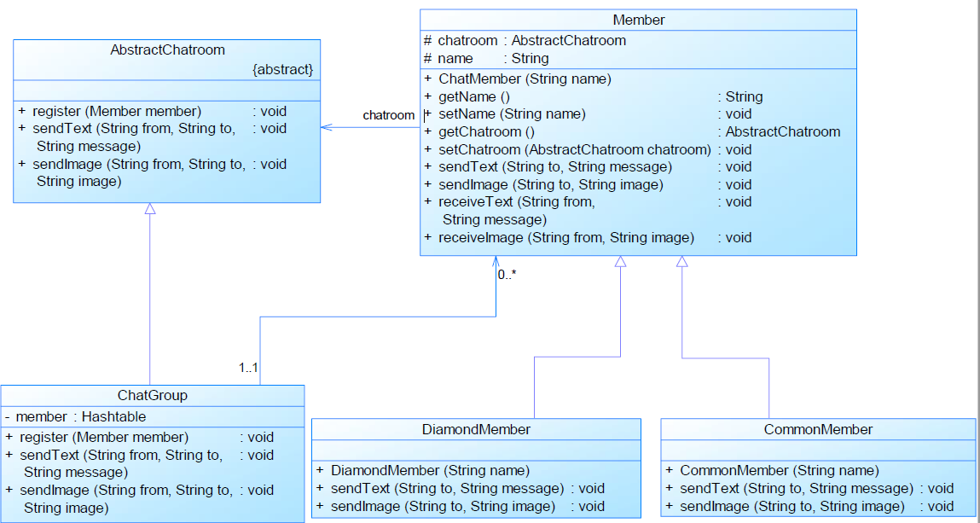
Task: Click the 1..1 multiplicity label
Action: point(248,368)
